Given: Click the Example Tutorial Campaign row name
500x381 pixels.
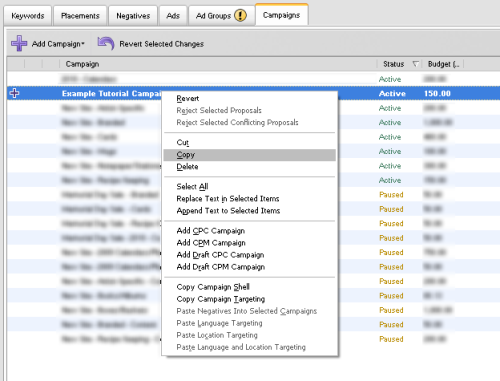Looking at the screenshot, I should click(x=112, y=93).
